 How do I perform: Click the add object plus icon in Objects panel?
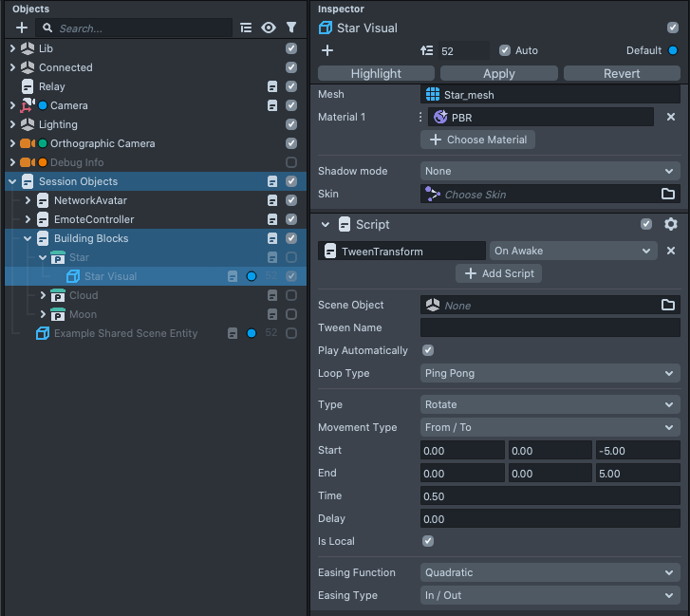point(22,28)
